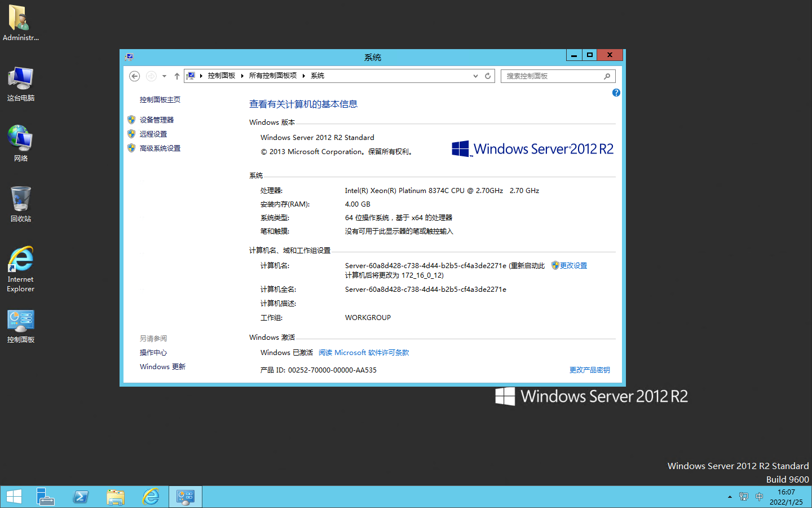
Task: Click the Windows Server 2012 R2 Standard edition text
Action: (x=317, y=138)
